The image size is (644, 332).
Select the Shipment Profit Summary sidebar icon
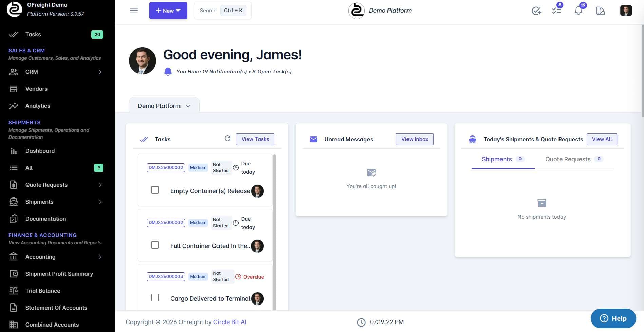point(13,274)
